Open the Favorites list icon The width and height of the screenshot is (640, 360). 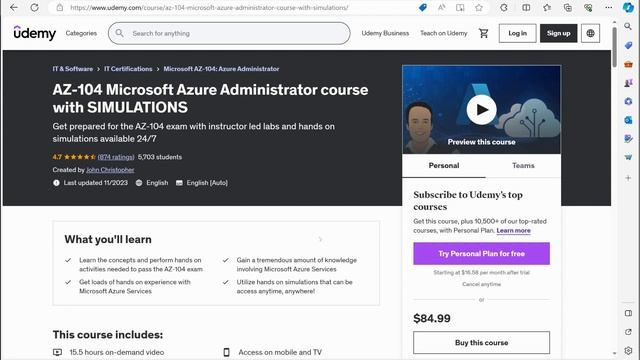[547, 7]
